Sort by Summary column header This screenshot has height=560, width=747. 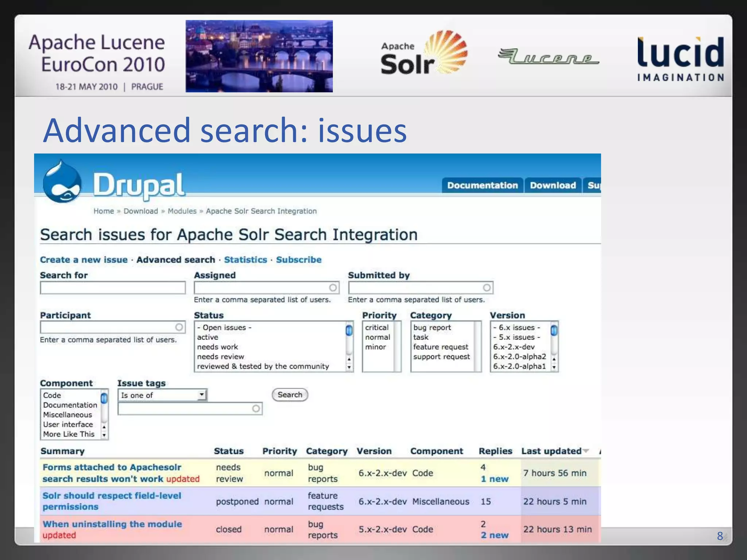(x=62, y=451)
